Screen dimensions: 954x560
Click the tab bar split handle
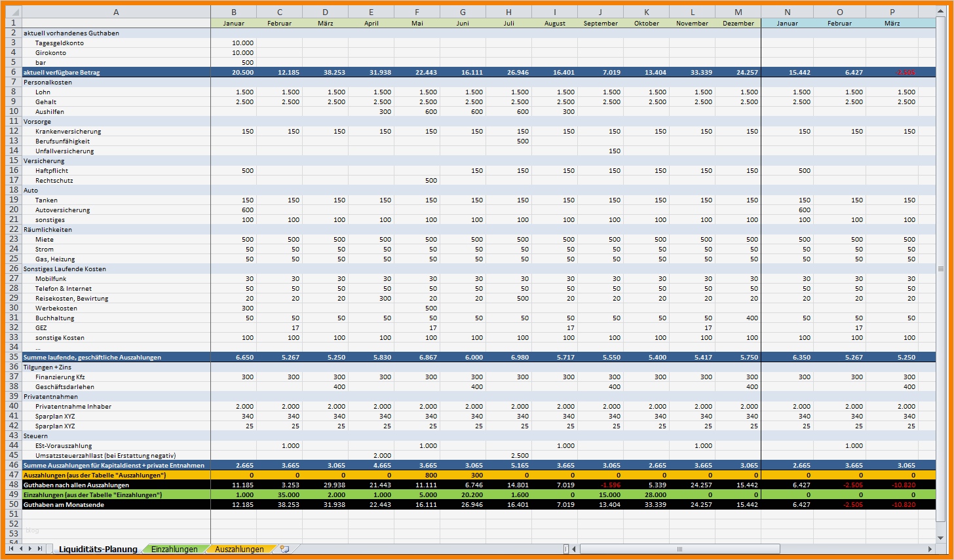tap(567, 549)
